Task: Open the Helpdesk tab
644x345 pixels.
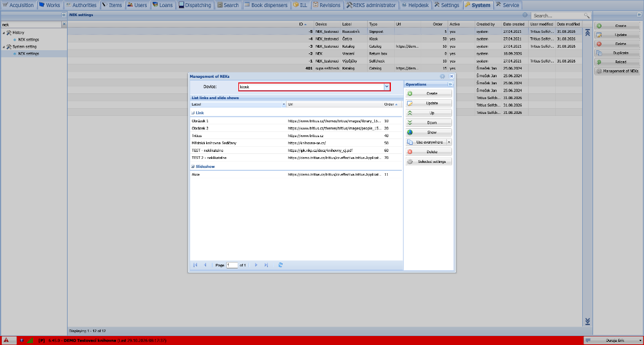Action: click(415, 5)
